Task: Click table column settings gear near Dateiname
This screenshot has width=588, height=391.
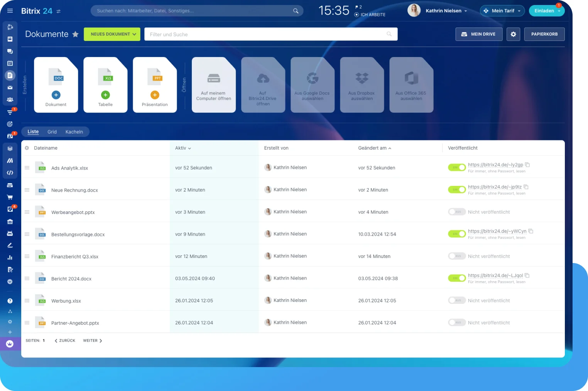Action: (x=27, y=148)
